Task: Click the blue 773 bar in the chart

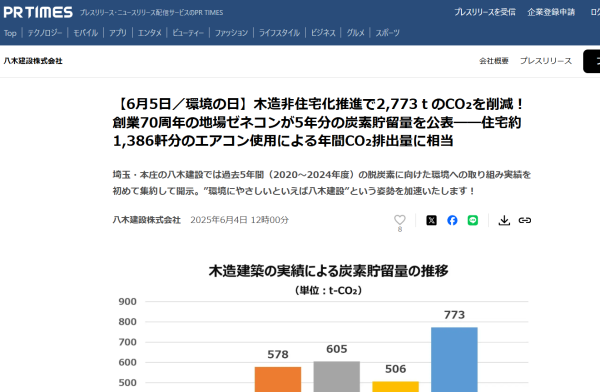Action: pyautogui.click(x=454, y=359)
